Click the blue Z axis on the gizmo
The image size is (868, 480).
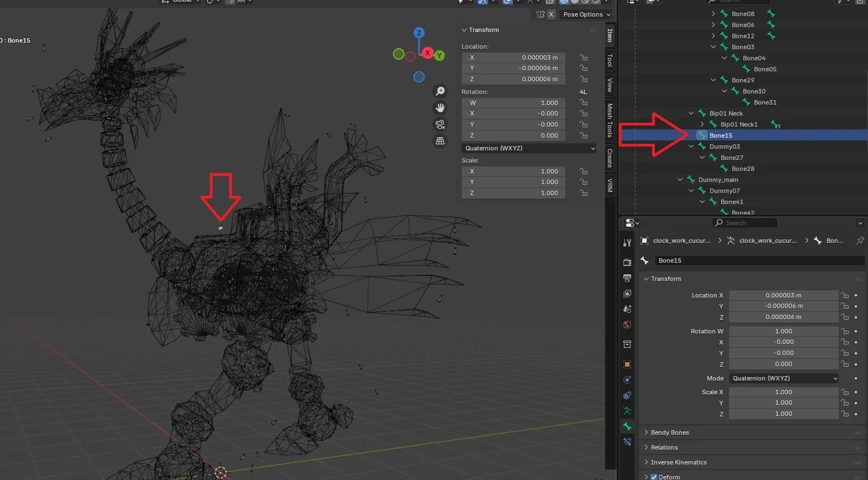coord(419,33)
